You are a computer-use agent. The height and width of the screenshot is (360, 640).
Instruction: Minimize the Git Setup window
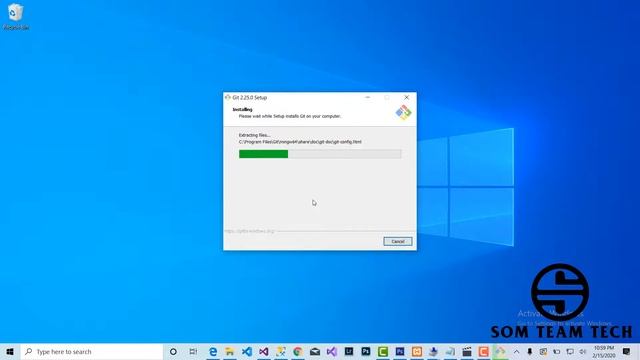pos(367,97)
